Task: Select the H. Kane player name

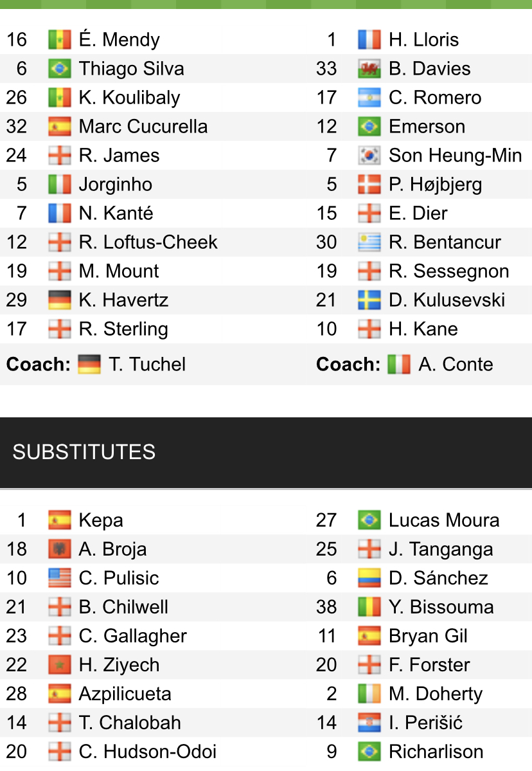Action: coord(423,329)
